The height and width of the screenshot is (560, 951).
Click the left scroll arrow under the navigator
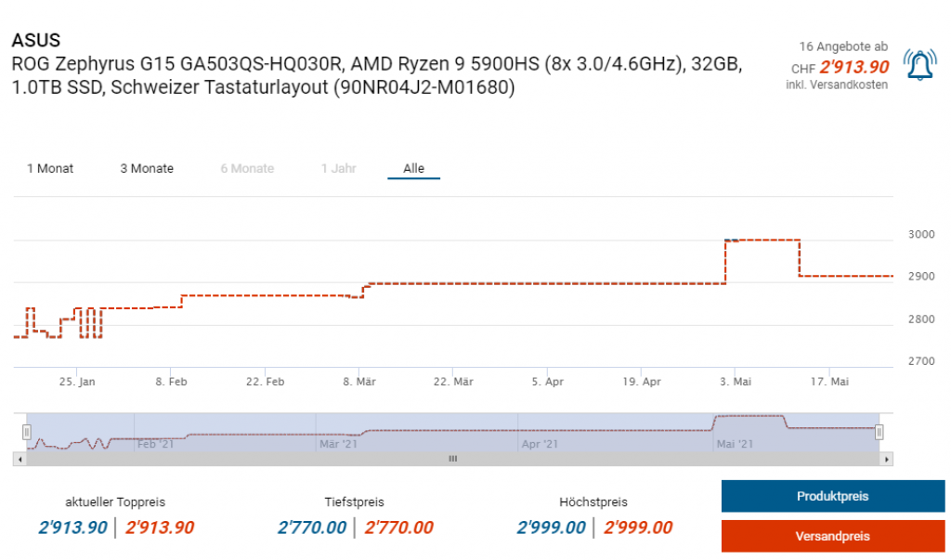coord(19,459)
